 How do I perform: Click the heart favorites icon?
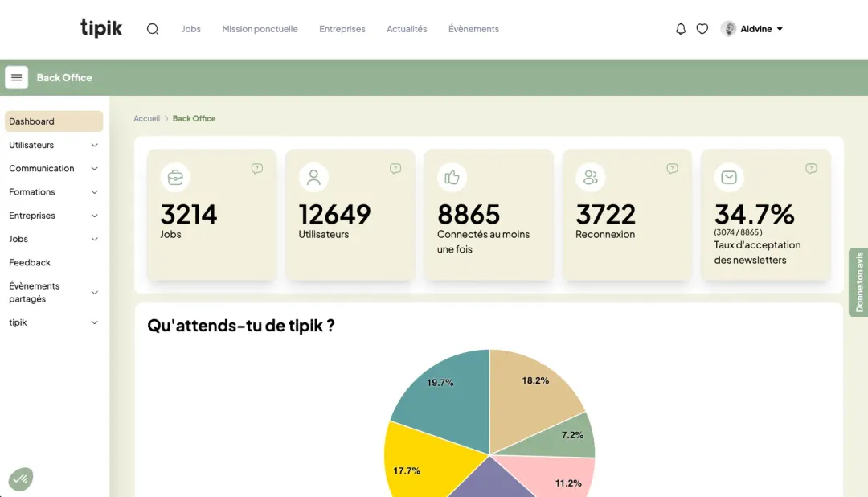(702, 29)
